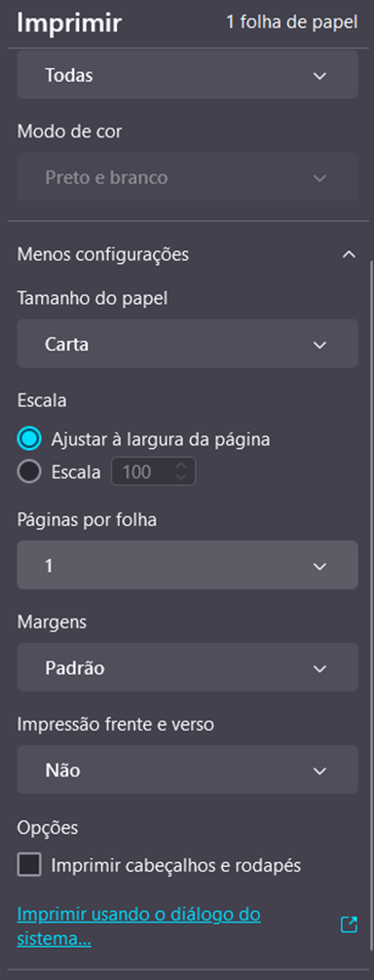Enable Imprimir cabeçalhos e rodapés checkbox
Screen dimensions: 374x980
(x=29, y=866)
